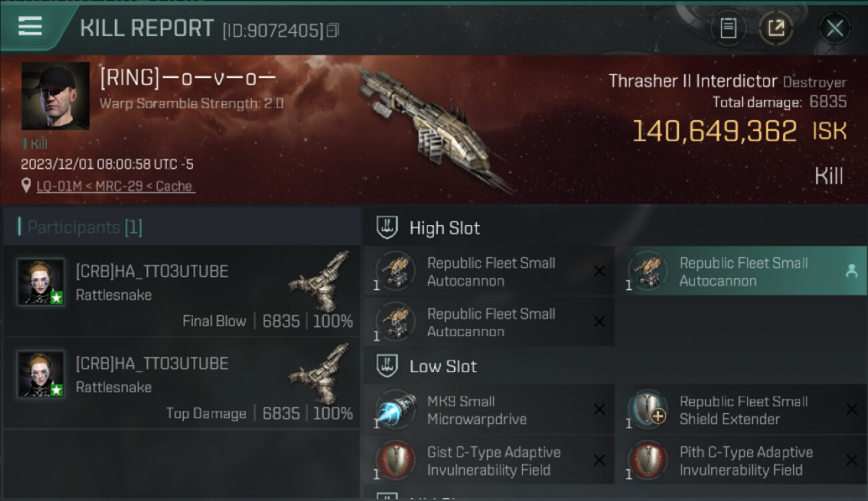Select the MK9 Small Microwarpdrive module icon
868x501 pixels.
(x=396, y=409)
